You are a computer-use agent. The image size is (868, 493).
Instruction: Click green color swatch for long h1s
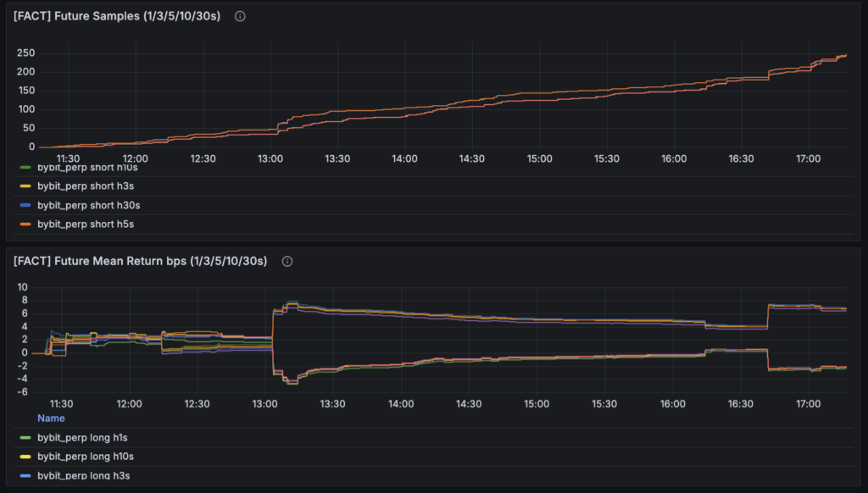[25, 438]
